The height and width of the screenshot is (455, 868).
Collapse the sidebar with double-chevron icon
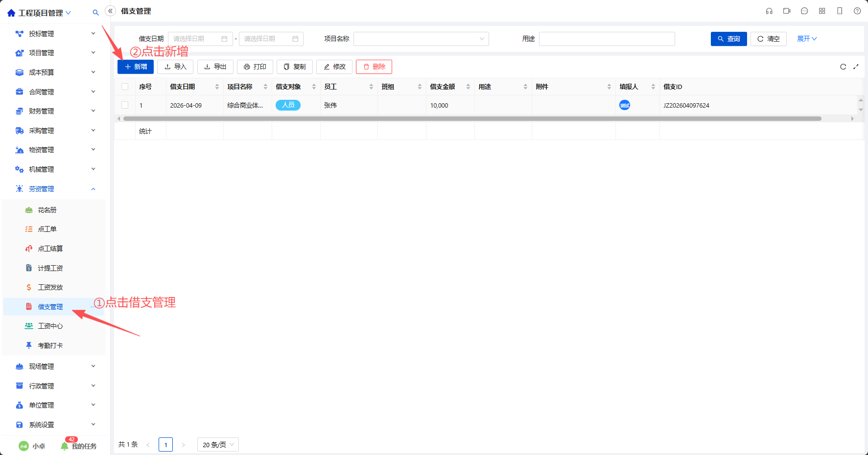(111, 11)
